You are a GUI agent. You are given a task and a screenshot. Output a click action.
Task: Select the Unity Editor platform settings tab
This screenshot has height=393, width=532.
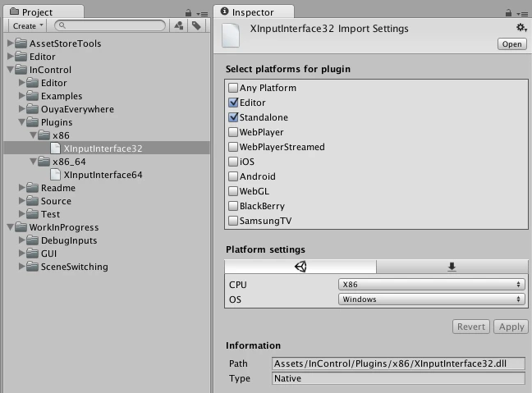pos(300,267)
